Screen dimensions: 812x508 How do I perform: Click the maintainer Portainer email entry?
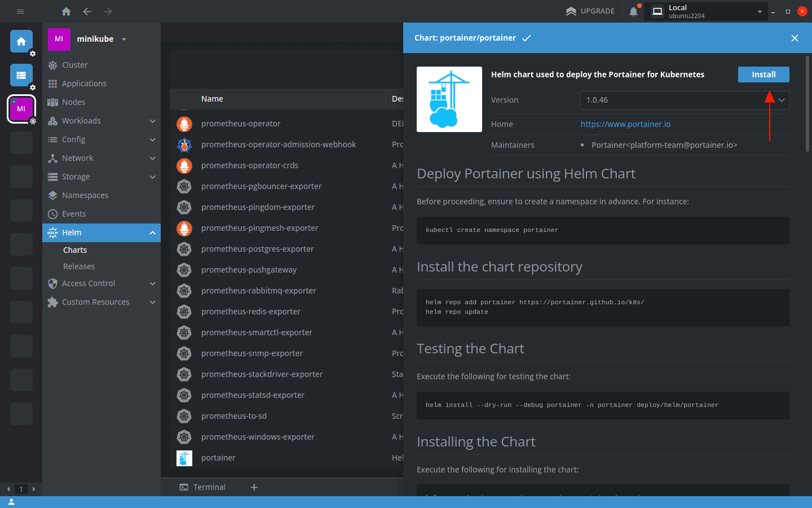(x=664, y=145)
